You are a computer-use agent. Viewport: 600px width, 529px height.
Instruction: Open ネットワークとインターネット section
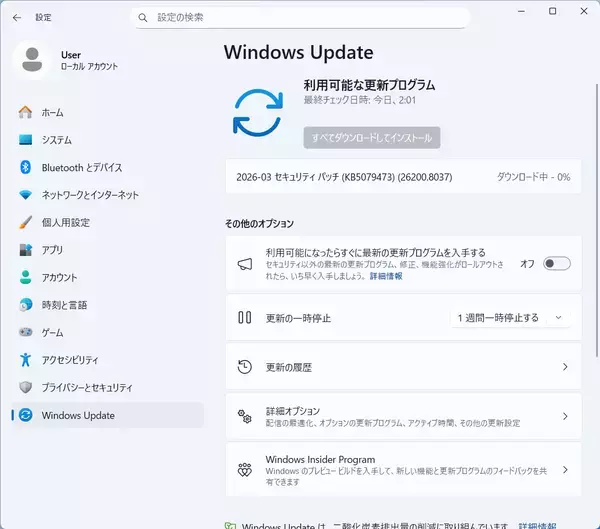tap(108, 195)
